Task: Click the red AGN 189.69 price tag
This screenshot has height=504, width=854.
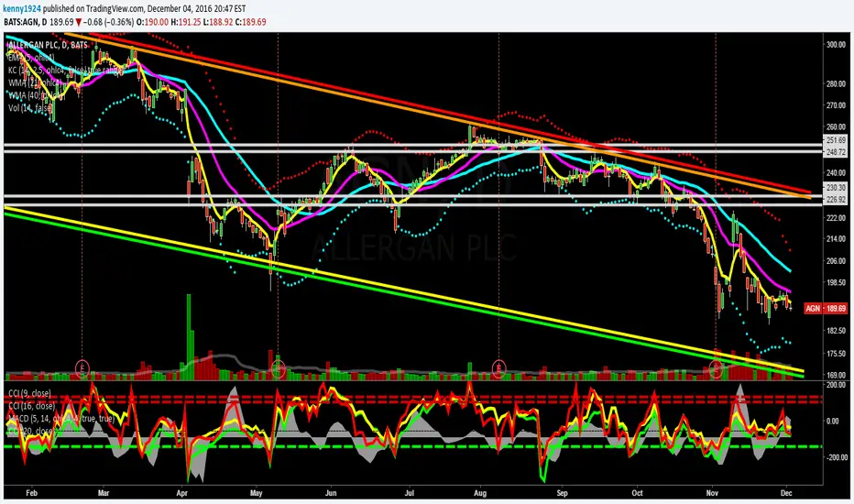Action: (825, 309)
